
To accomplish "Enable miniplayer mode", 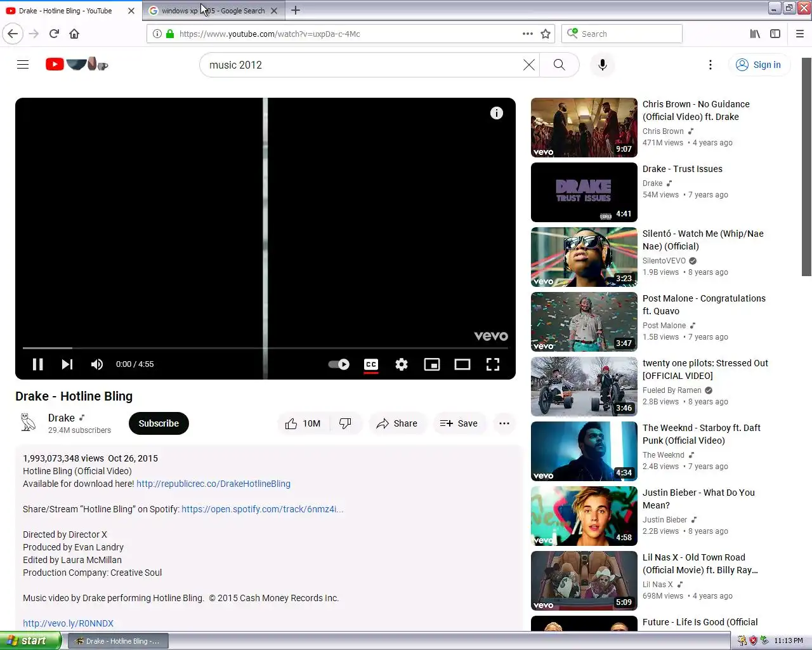I will click(x=432, y=364).
